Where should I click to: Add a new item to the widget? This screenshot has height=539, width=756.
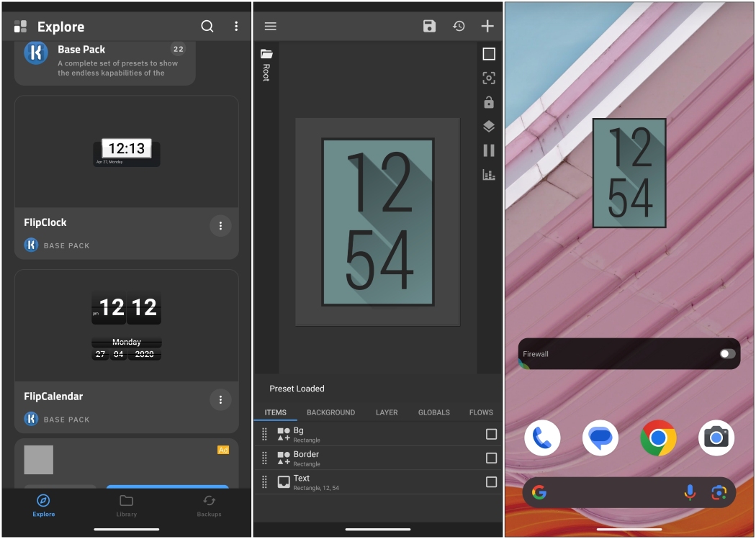(487, 26)
